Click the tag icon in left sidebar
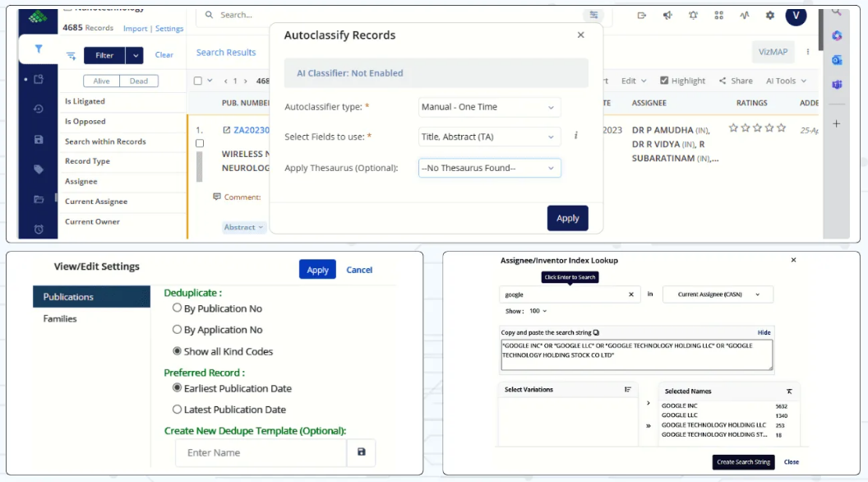Screen dimensions: 868x482 (x=39, y=169)
